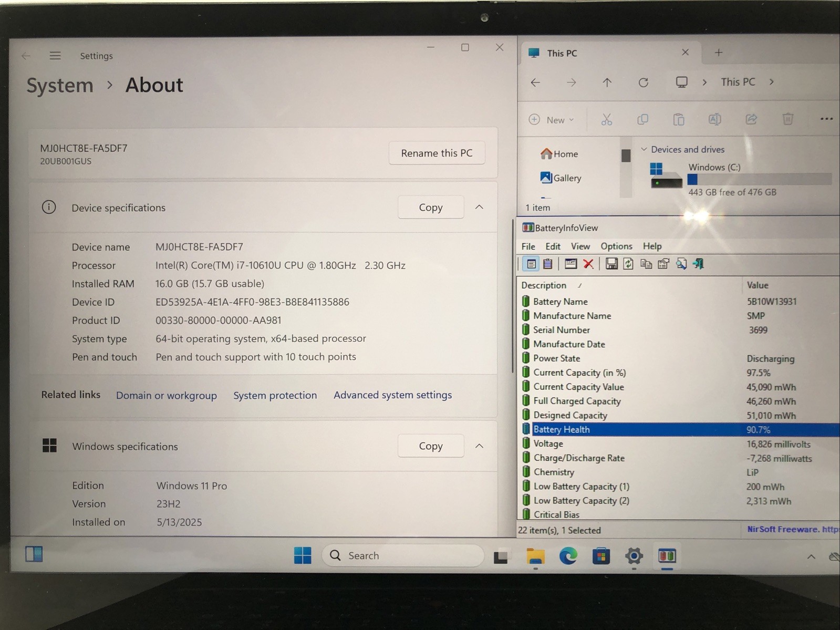840x630 pixels.
Task: Show hidden system tray icons chevron
Action: [x=811, y=556]
